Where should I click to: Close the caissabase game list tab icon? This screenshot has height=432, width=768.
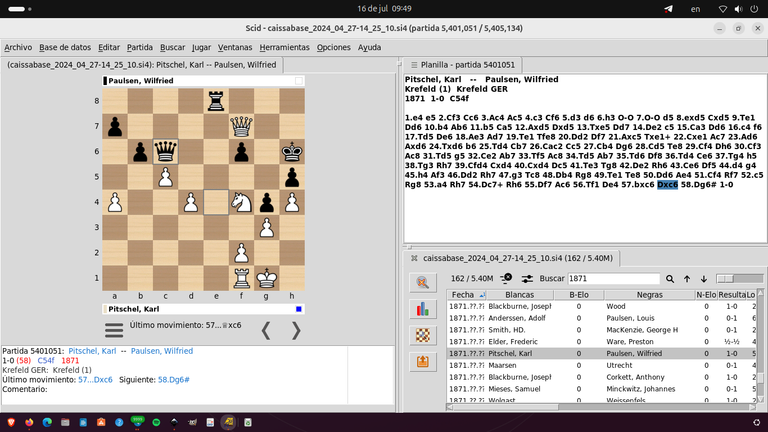tap(414, 258)
